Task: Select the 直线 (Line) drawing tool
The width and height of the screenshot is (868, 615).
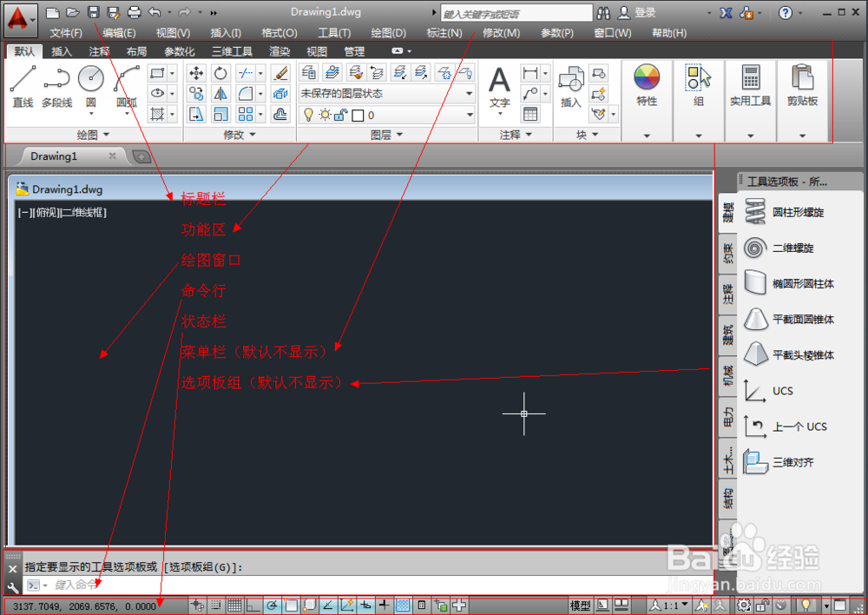Action: (23, 85)
